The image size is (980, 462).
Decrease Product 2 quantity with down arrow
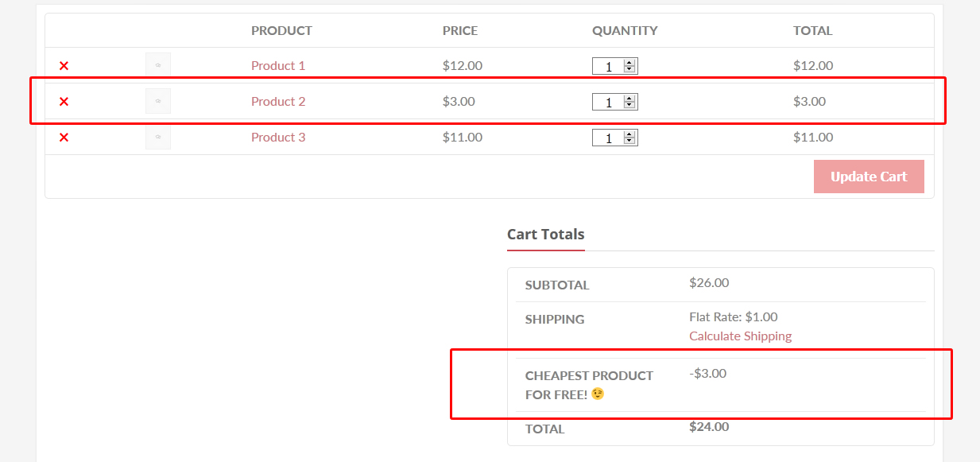(x=629, y=106)
